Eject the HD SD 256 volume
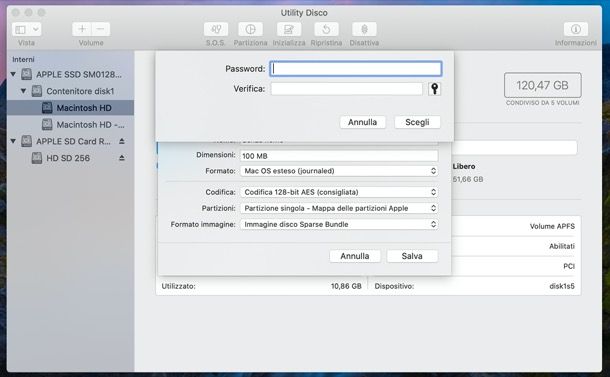The image size is (610, 377). pyautogui.click(x=122, y=158)
